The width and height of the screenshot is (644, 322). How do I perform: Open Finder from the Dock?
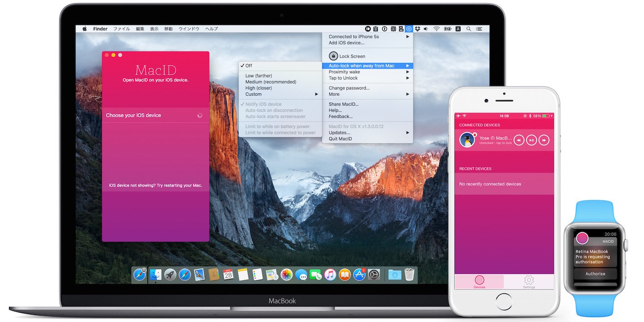point(155,275)
